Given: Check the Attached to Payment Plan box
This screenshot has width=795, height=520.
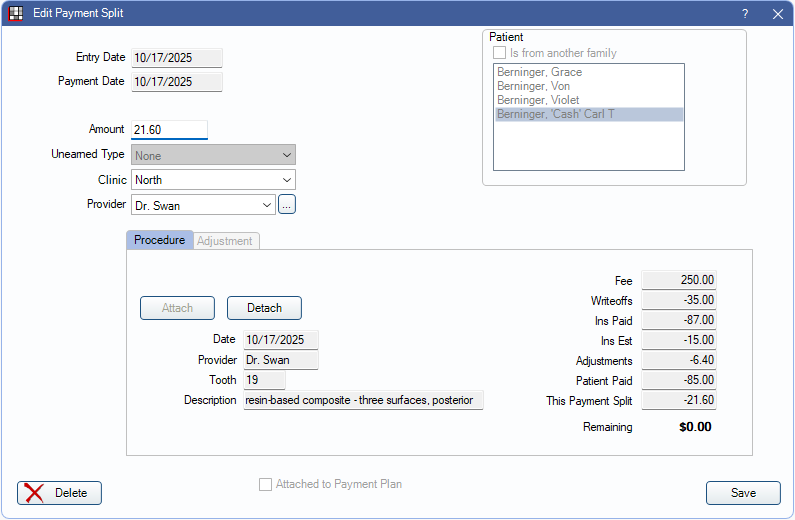Looking at the screenshot, I should coord(265,484).
